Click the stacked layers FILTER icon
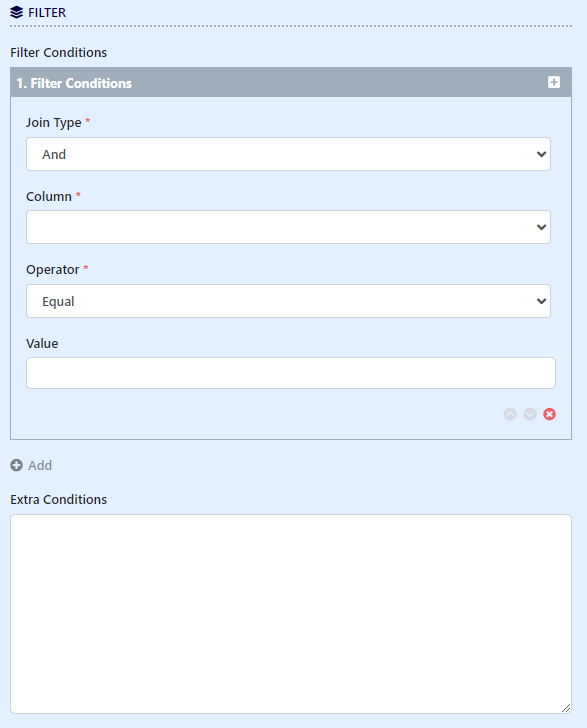This screenshot has height=728, width=587. (x=17, y=13)
